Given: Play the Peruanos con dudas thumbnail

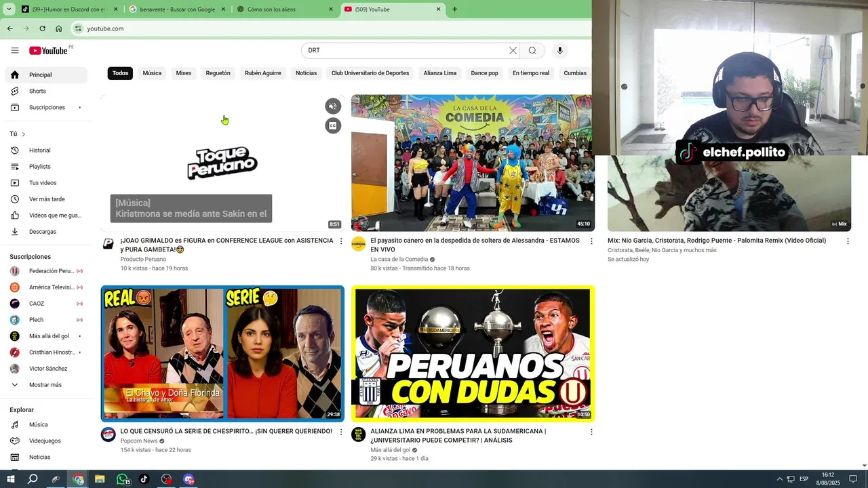Looking at the screenshot, I should tap(473, 353).
